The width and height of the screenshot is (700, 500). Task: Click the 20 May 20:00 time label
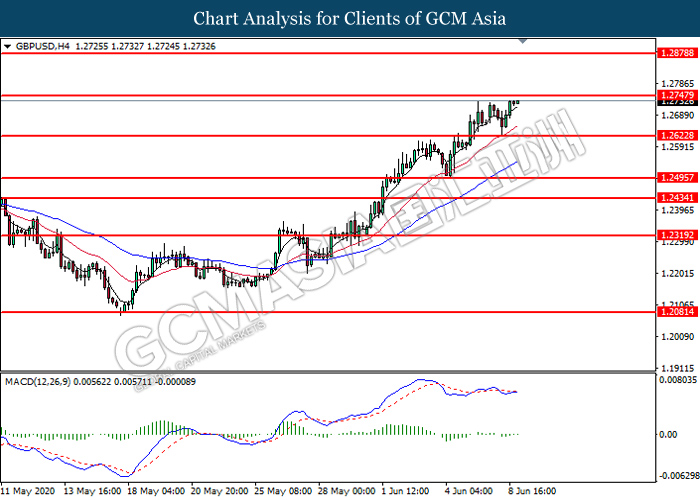(x=220, y=491)
